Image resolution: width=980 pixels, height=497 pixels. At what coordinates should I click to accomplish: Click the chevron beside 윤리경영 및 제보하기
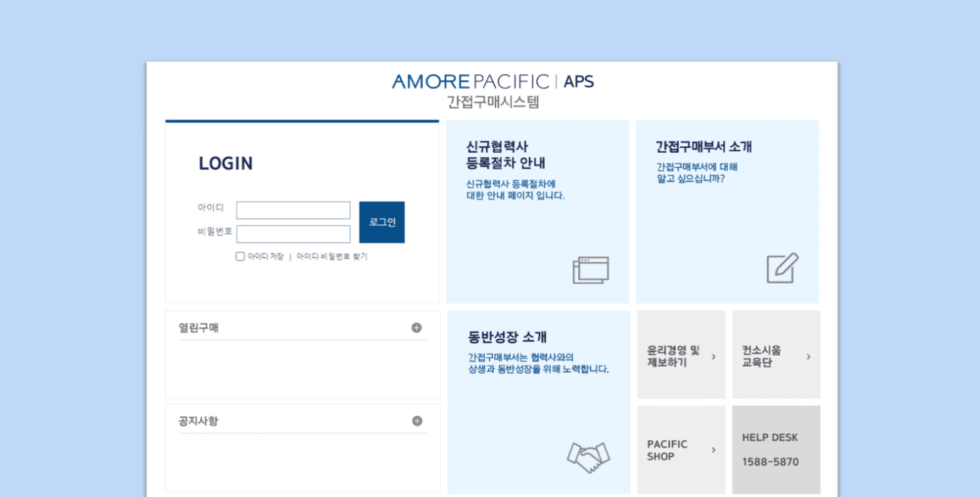pyautogui.click(x=713, y=357)
